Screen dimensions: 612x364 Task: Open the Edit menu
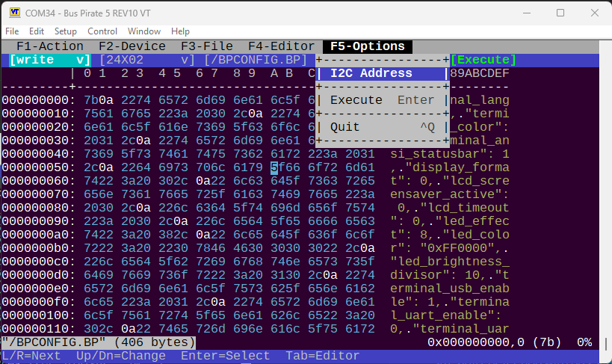(37, 31)
